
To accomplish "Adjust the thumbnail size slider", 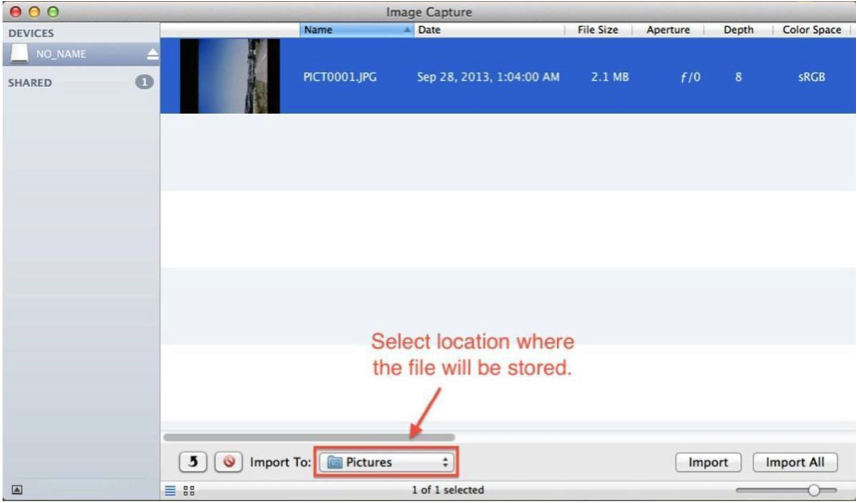I will point(813,490).
